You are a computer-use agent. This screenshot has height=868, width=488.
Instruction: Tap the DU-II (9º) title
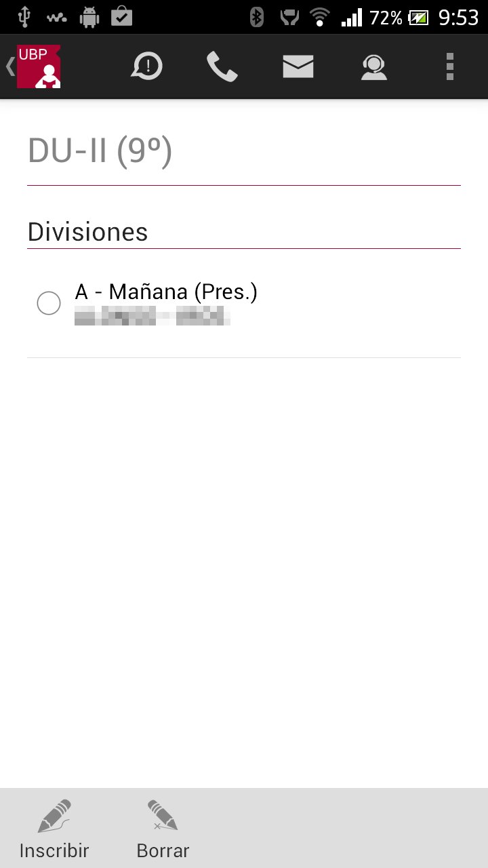click(x=100, y=151)
